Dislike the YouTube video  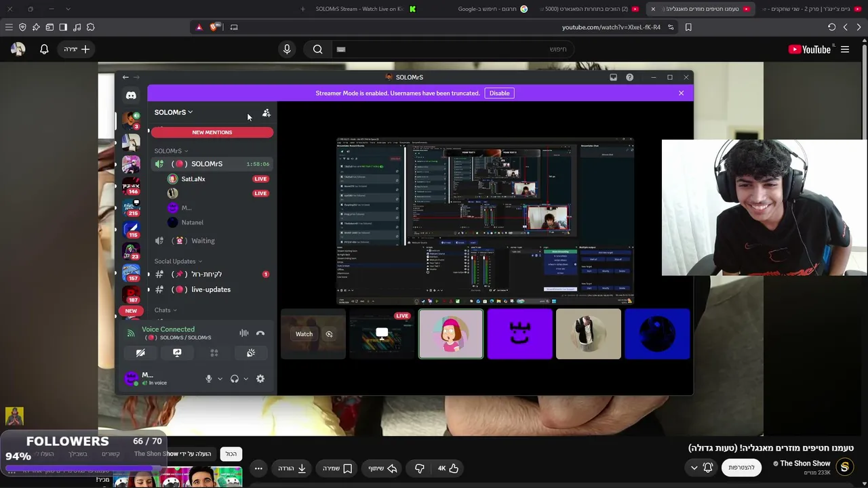point(419,468)
